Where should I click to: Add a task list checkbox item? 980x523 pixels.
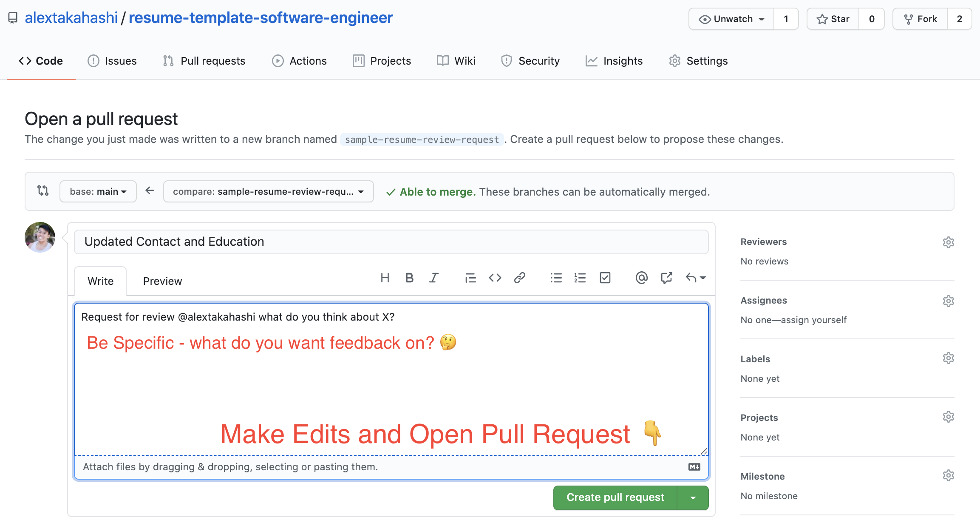coord(605,278)
